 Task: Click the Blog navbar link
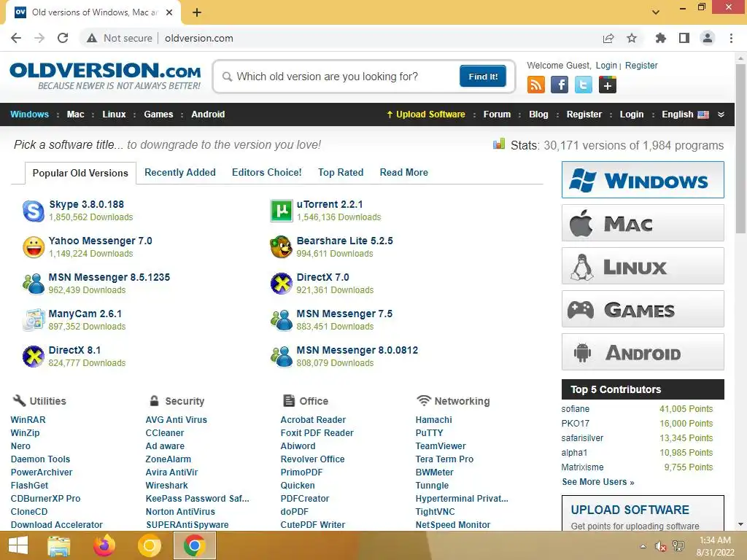pos(538,114)
